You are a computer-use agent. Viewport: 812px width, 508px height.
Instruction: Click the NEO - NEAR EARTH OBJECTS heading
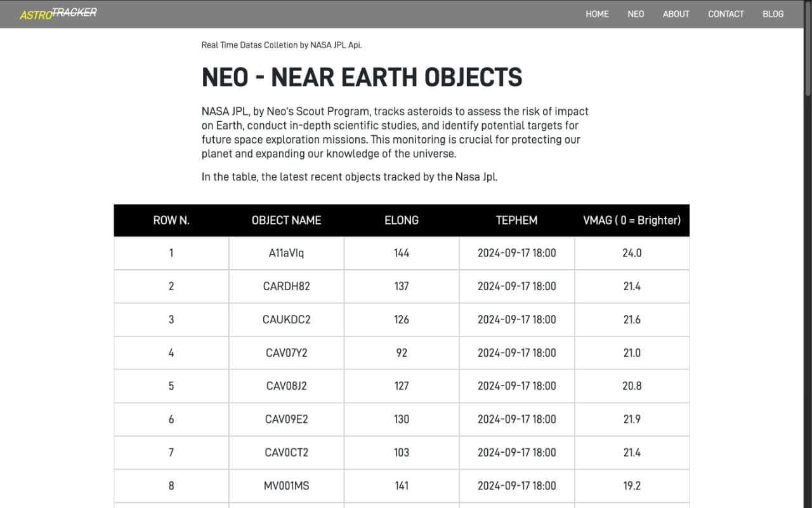362,77
